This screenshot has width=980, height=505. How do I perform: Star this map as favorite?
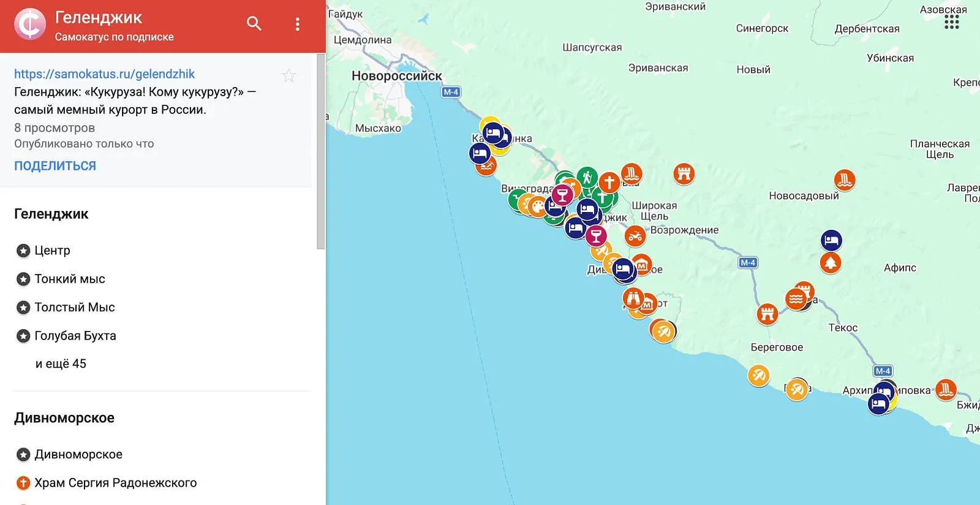(x=289, y=75)
